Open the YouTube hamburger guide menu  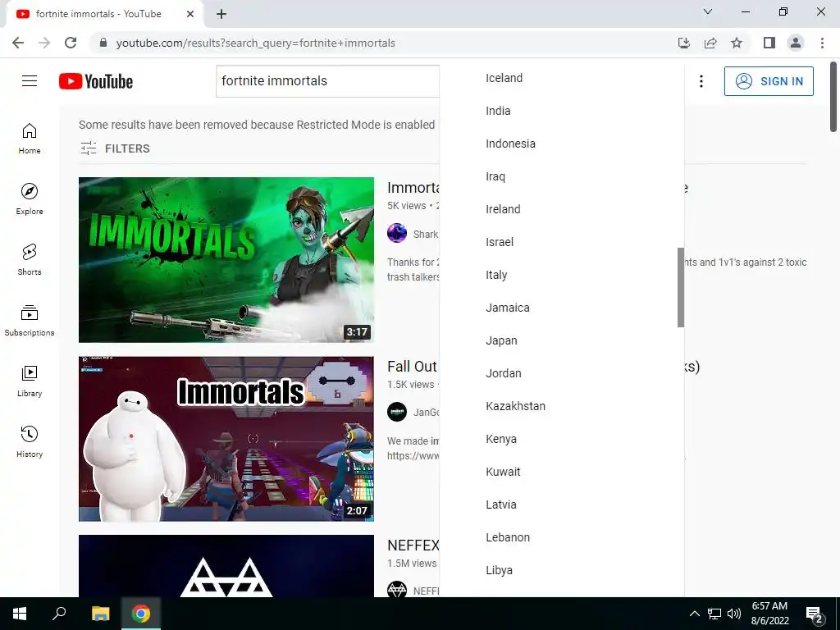pos(30,81)
